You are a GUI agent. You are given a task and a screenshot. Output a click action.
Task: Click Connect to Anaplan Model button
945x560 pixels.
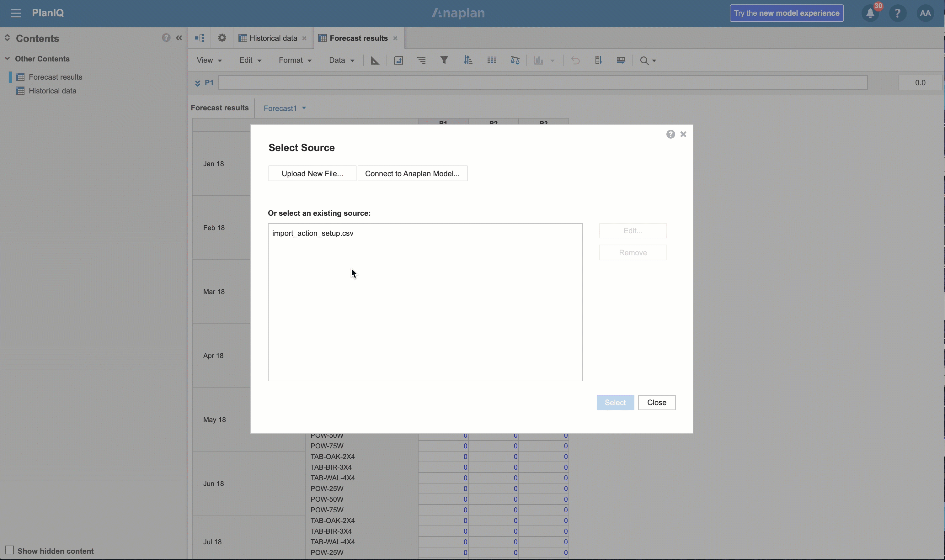pos(412,174)
